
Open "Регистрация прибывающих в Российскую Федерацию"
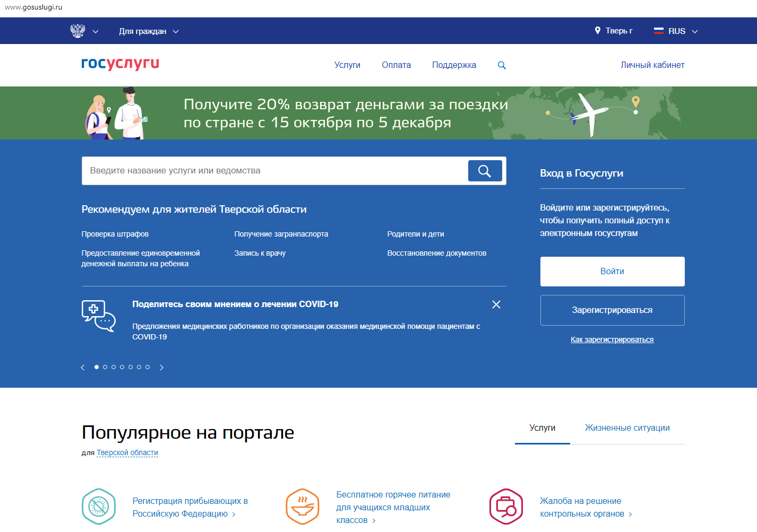(190, 508)
